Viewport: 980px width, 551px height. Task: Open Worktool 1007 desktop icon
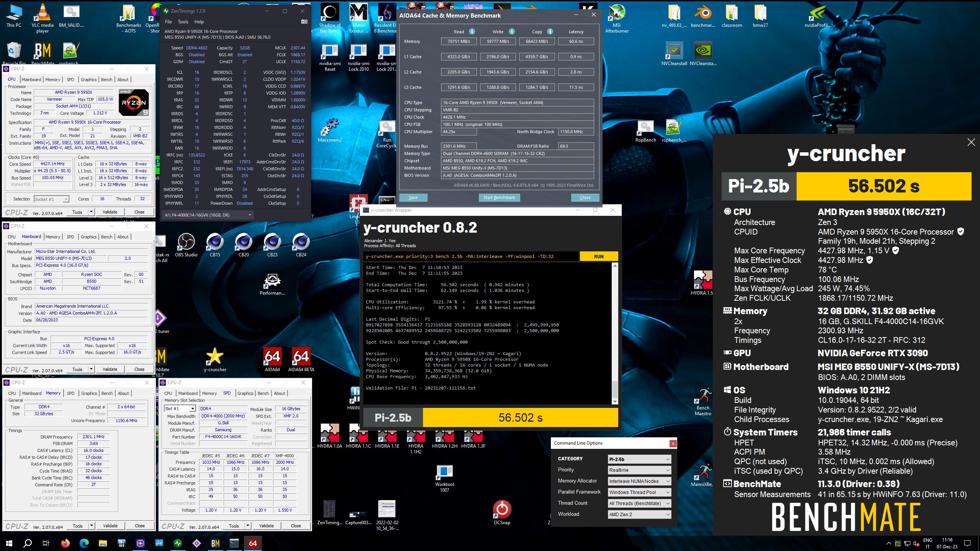pyautogui.click(x=444, y=478)
